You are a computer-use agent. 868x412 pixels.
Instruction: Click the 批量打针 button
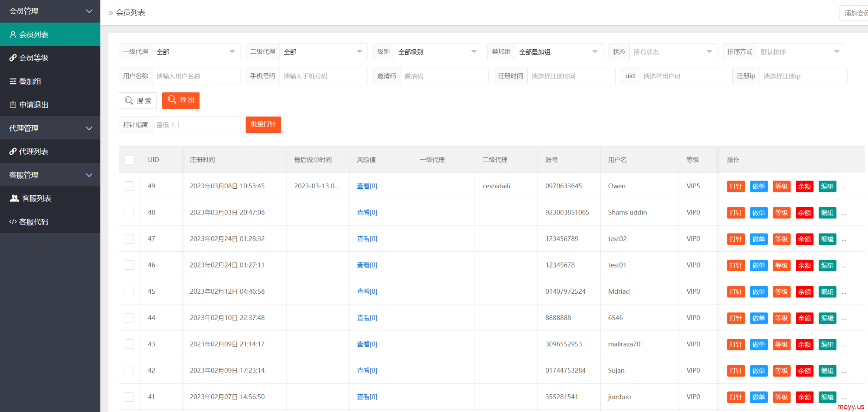coord(263,125)
